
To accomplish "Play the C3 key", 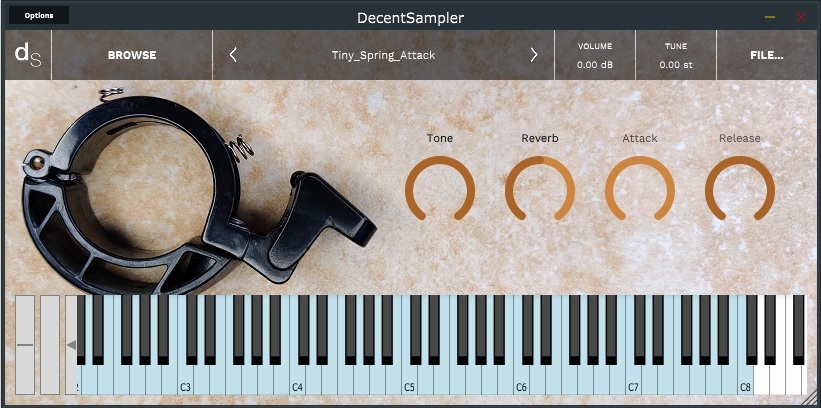I will 185,381.
